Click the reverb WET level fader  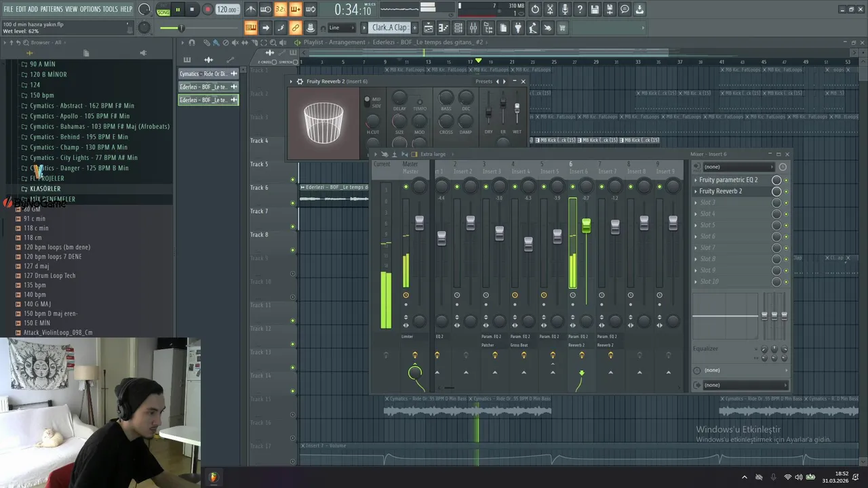(x=517, y=108)
